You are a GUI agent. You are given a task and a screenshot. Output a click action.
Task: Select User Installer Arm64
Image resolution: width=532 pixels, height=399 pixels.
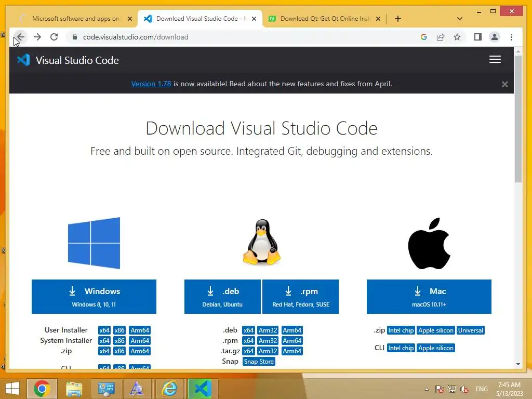click(x=140, y=330)
